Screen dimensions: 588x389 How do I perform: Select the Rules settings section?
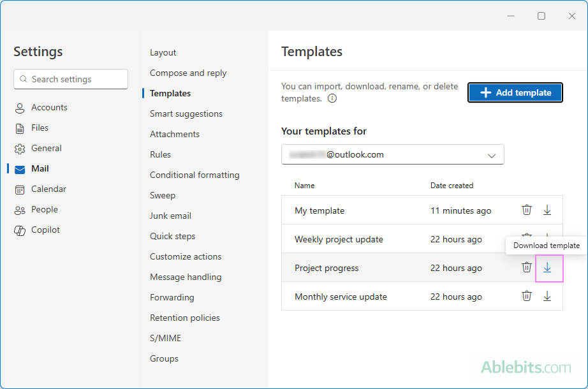click(160, 154)
